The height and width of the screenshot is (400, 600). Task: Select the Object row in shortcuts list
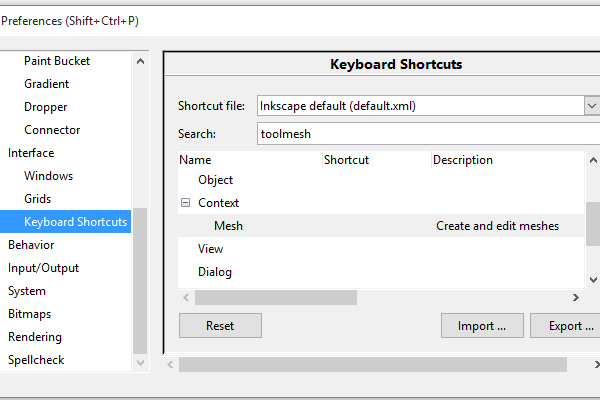pos(215,180)
